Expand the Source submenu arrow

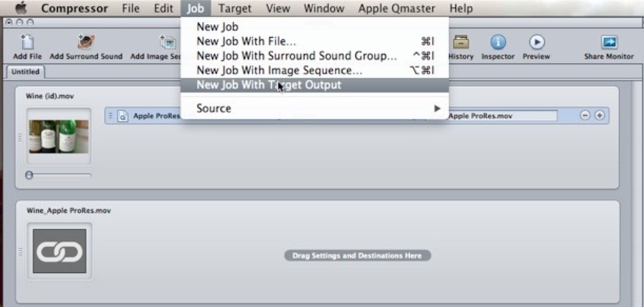click(437, 108)
